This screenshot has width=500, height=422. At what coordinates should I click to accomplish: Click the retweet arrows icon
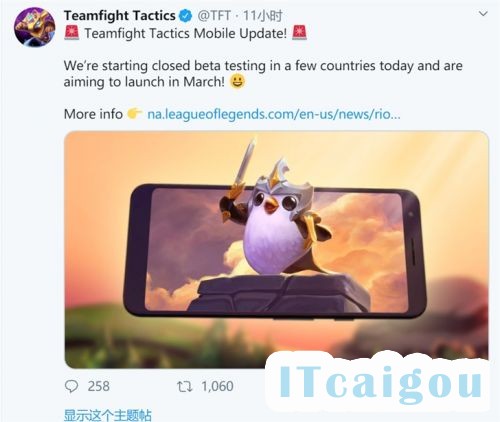[x=184, y=387]
